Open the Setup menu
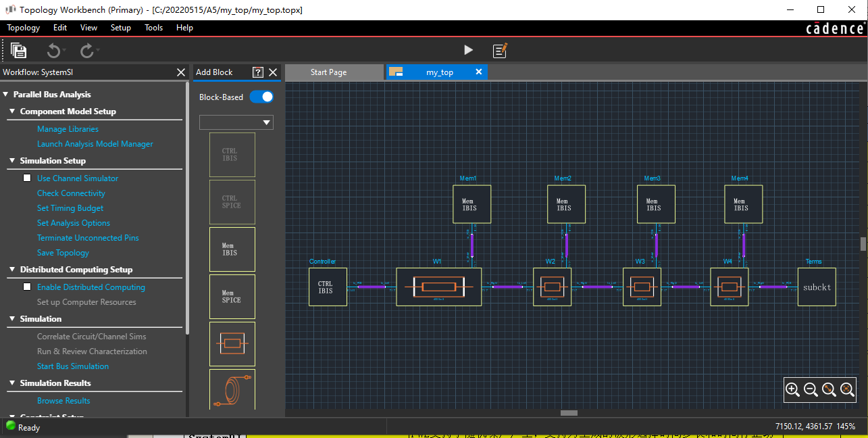 coord(121,28)
